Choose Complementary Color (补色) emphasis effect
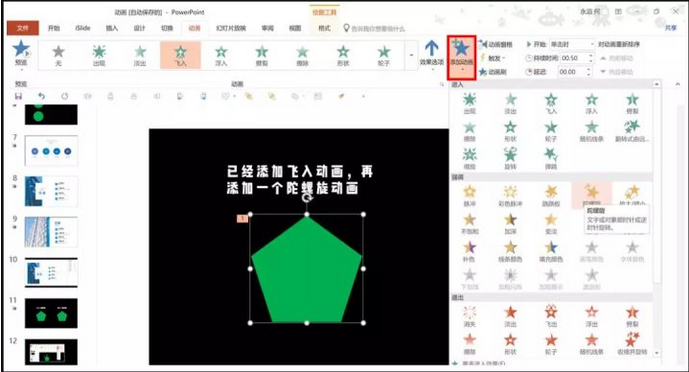Viewport: 689px width, 372px height. tap(470, 252)
